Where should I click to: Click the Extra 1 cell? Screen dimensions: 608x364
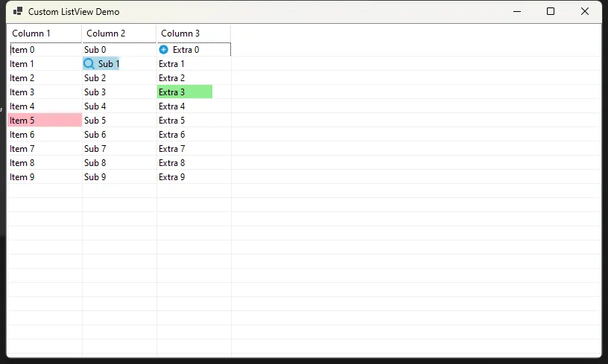tap(172, 64)
